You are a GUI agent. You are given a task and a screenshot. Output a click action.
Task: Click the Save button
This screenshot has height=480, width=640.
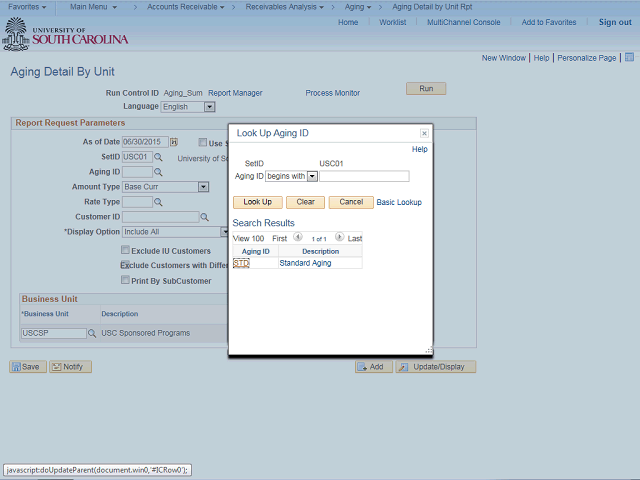[28, 367]
